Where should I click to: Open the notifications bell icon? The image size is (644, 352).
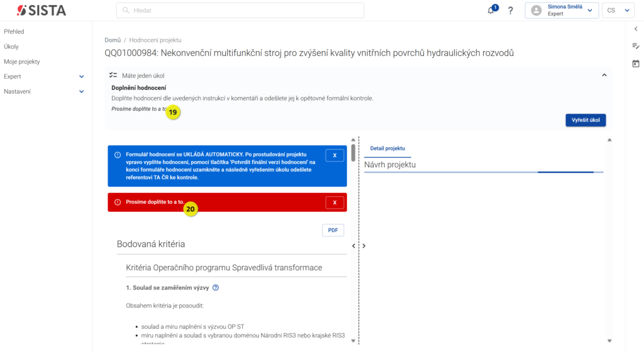tap(491, 11)
